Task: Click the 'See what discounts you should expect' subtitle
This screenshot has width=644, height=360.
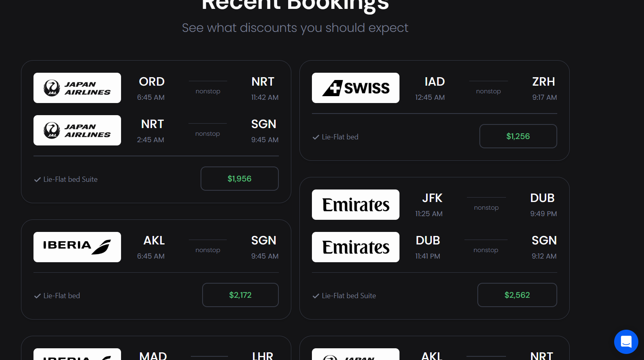Action: [295, 28]
